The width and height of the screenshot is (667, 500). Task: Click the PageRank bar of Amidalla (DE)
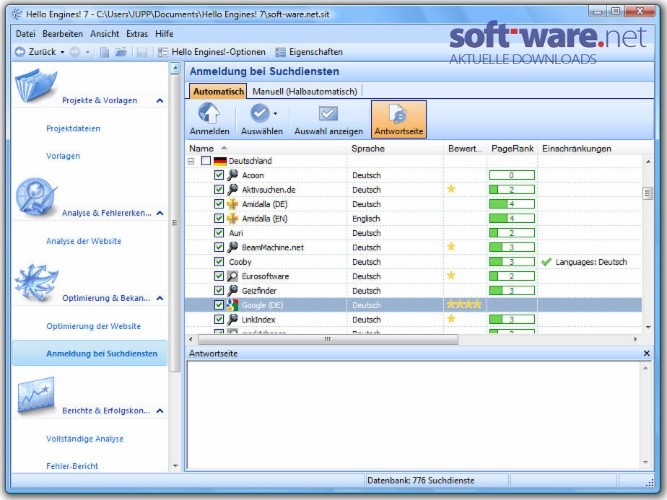(512, 204)
